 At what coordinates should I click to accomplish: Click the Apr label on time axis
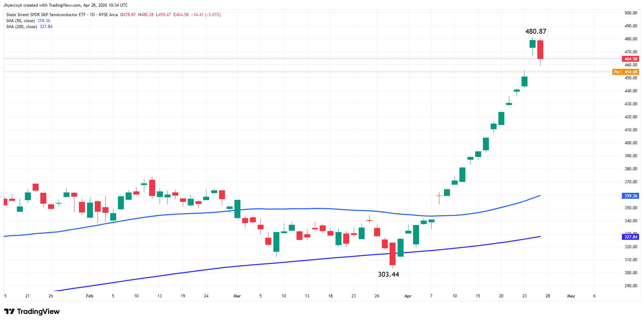[408, 296]
